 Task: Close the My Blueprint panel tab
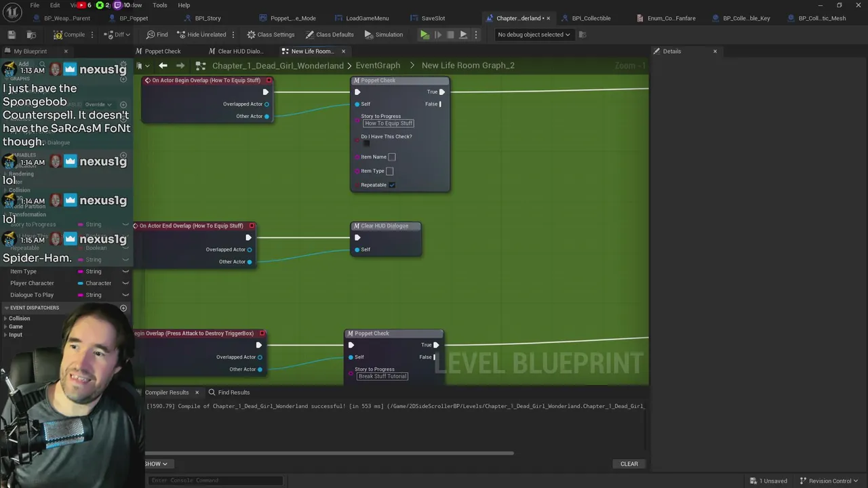(x=66, y=52)
